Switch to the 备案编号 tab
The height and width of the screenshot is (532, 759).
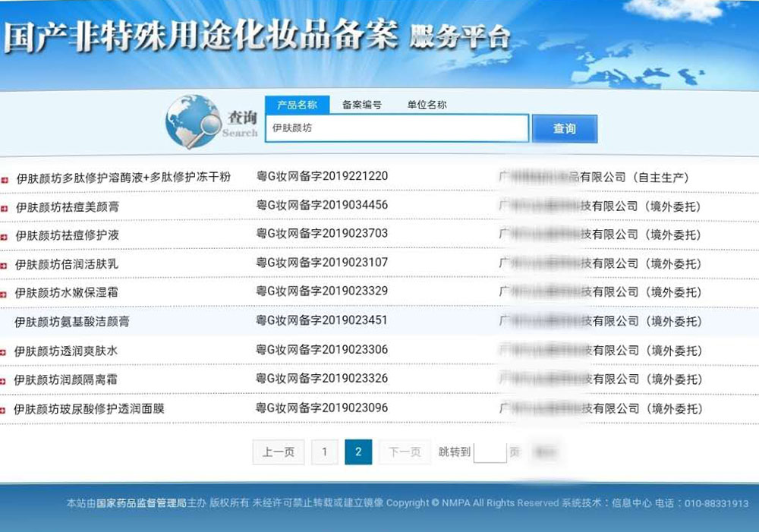click(361, 105)
